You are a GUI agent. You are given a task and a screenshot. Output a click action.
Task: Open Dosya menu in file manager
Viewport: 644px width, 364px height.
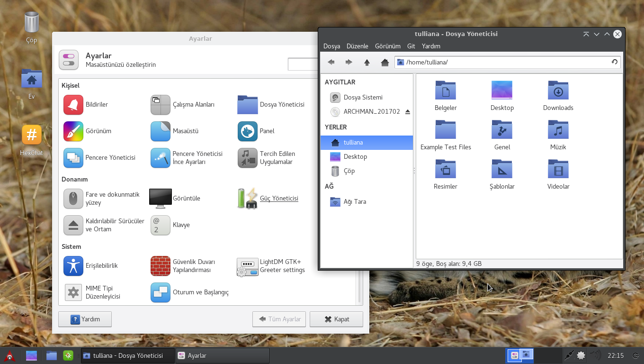(332, 46)
